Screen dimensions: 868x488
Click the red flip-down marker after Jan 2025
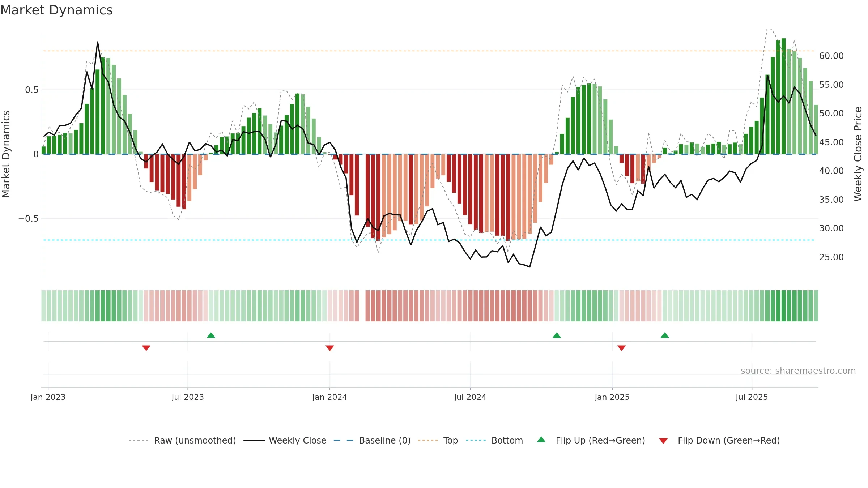(x=622, y=348)
